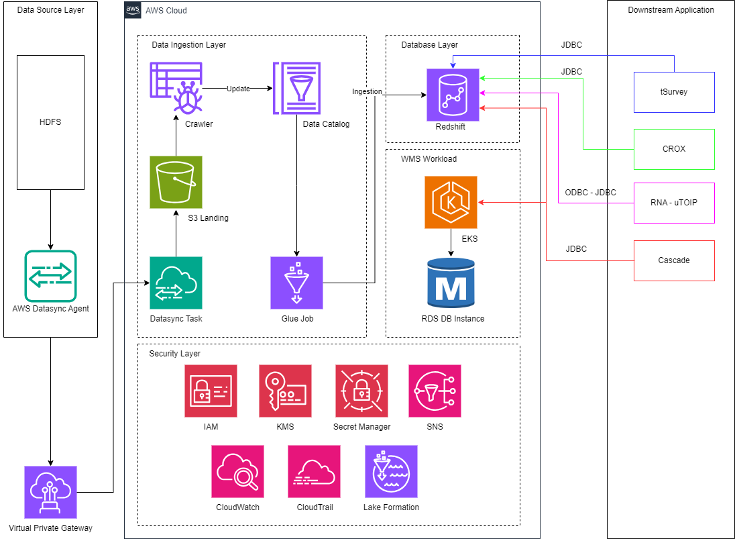The width and height of the screenshot is (736, 540).
Task: Select the KMS key icon
Action: pyautogui.click(x=285, y=391)
